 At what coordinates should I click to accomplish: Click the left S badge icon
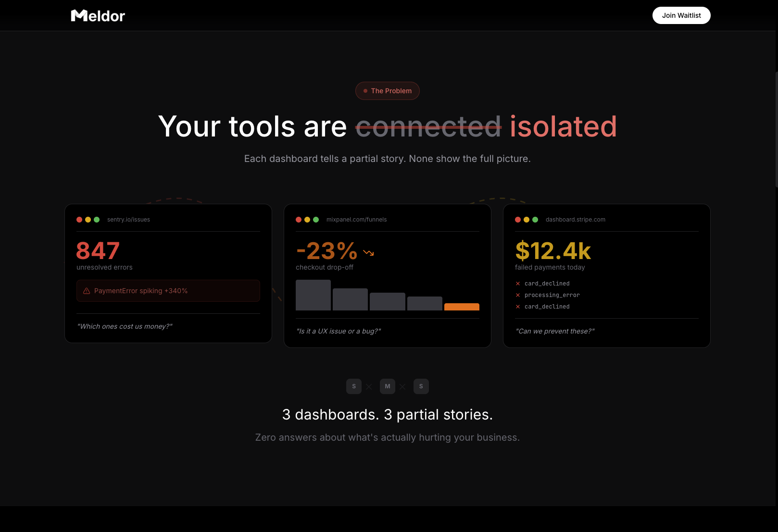[354, 386]
